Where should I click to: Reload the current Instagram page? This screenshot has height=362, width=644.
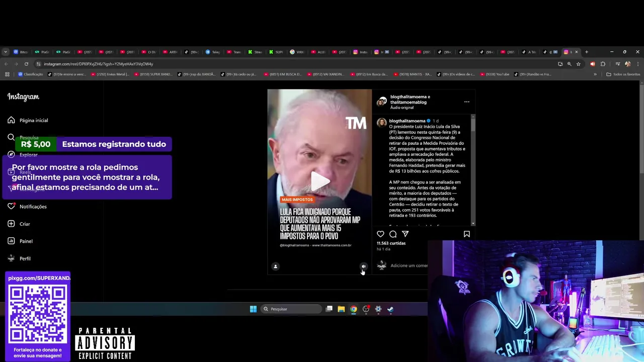click(x=26, y=64)
